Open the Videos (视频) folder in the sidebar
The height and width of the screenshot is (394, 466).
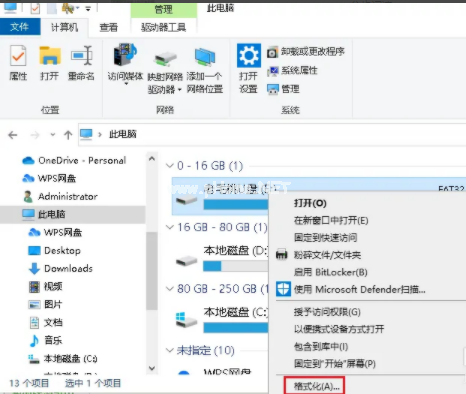(x=45, y=286)
